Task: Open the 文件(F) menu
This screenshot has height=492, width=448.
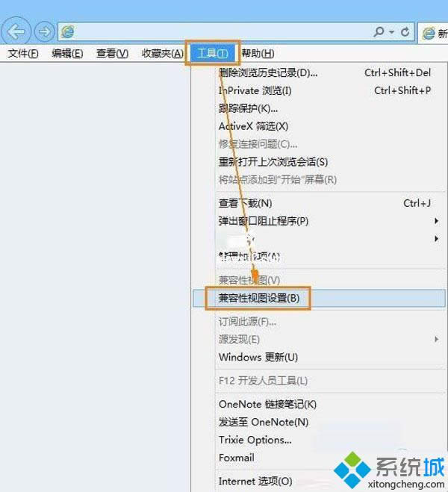Action: click(23, 53)
